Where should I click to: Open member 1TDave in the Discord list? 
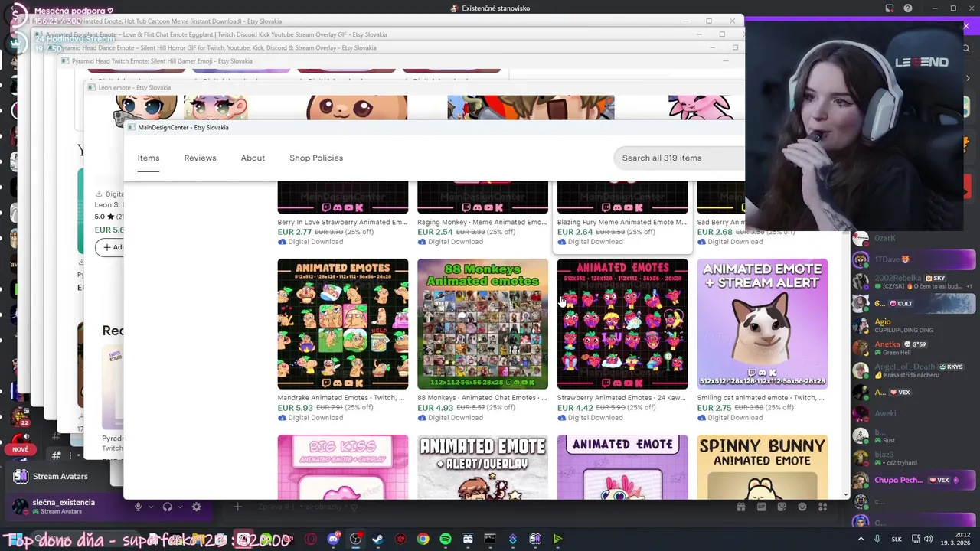click(x=915, y=260)
